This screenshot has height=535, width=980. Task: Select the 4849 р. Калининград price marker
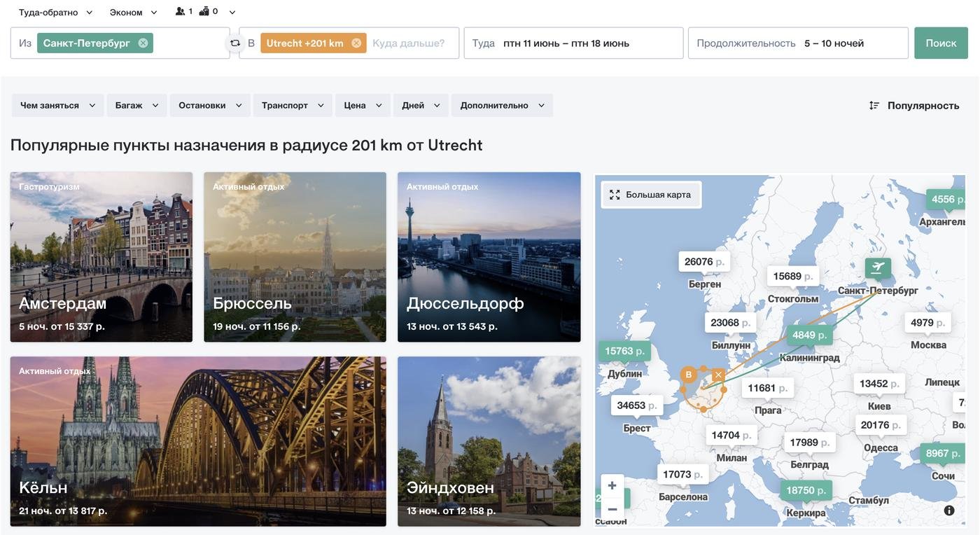809,335
